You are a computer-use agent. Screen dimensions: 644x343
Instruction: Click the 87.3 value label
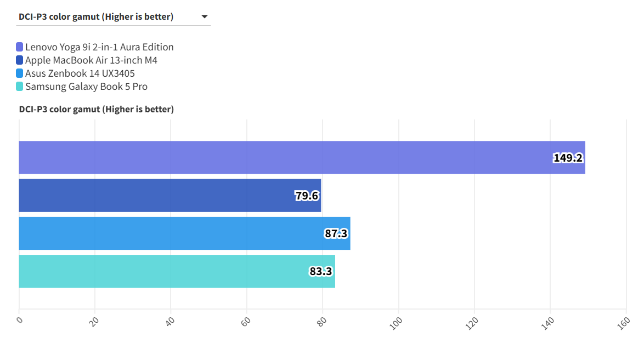[336, 233]
